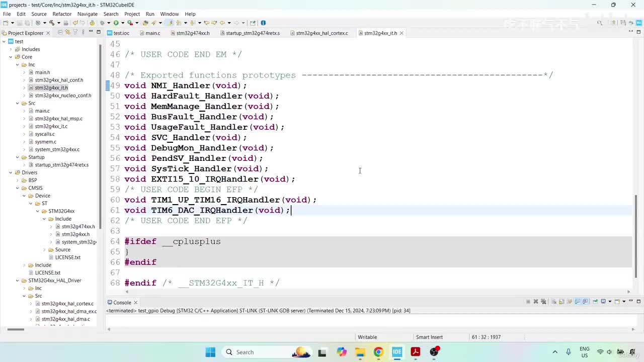Image resolution: width=644 pixels, height=362 pixels.
Task: Click the green Run button in toolbar
Action: (116, 23)
